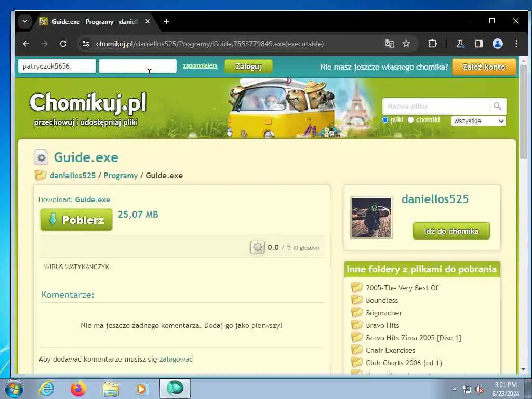Open the wszystkie dropdown

[x=478, y=121]
